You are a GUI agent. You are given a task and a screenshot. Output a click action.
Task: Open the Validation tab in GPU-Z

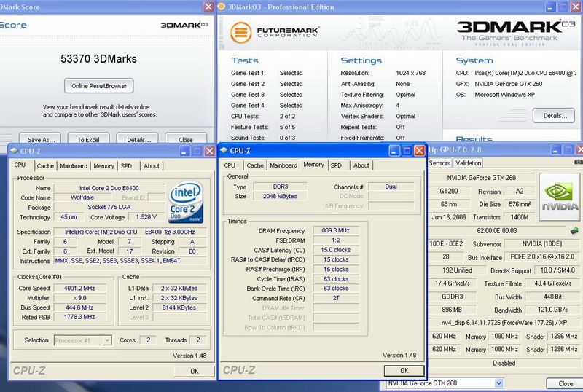click(468, 163)
